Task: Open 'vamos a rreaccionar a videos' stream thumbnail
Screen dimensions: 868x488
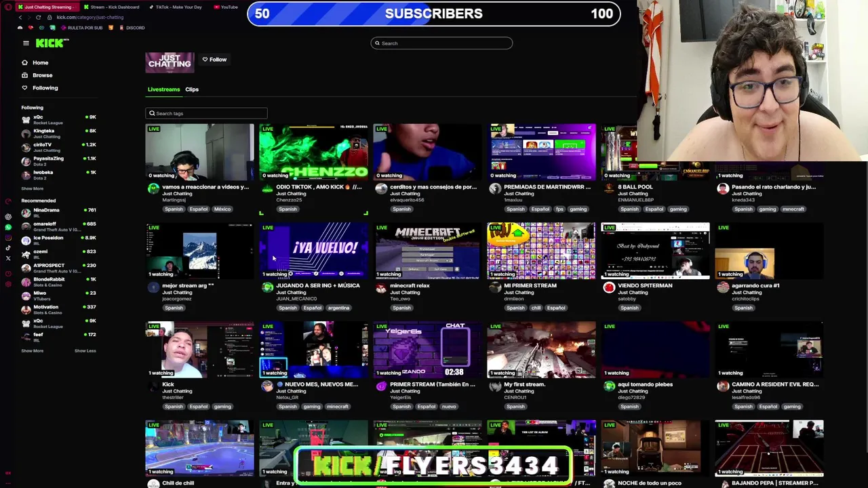Action: point(199,152)
